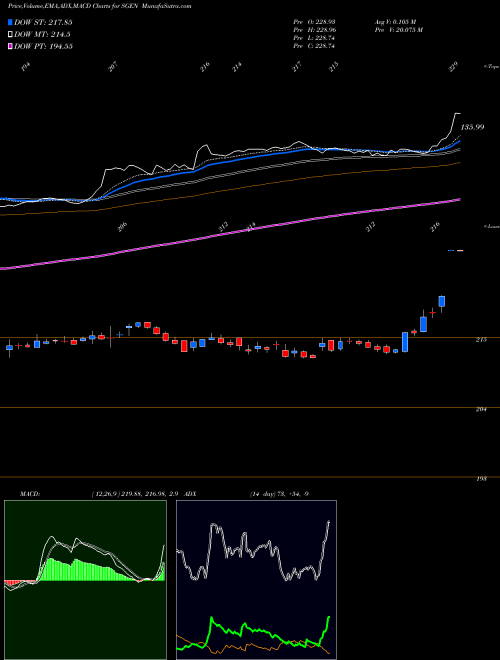Click the MACD (12,26,9) values text
Image resolution: width=500 pixels, height=660 pixels.
click(x=136, y=494)
